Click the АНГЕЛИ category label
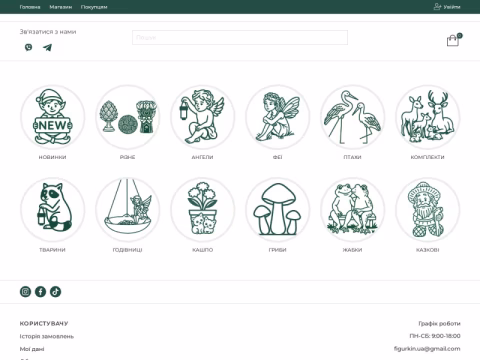The height and width of the screenshot is (360, 480). click(202, 157)
